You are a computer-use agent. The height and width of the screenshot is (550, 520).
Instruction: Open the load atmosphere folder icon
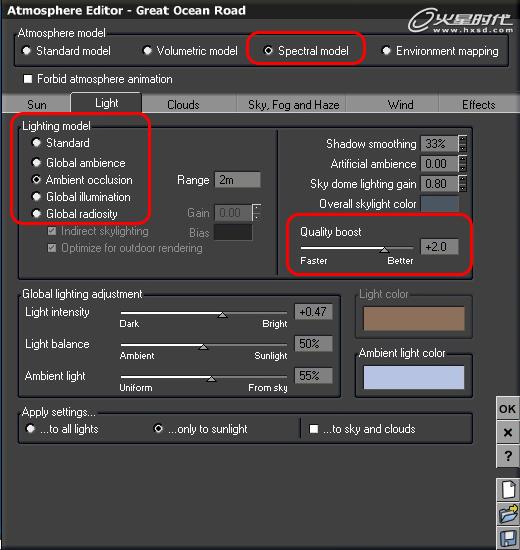coord(508,514)
